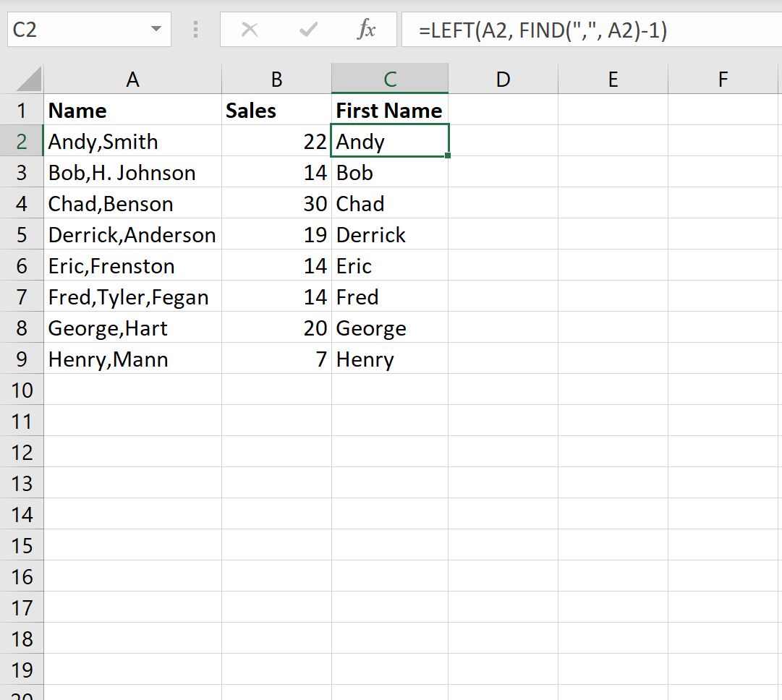
Task: Select the column C header
Action: click(390, 79)
